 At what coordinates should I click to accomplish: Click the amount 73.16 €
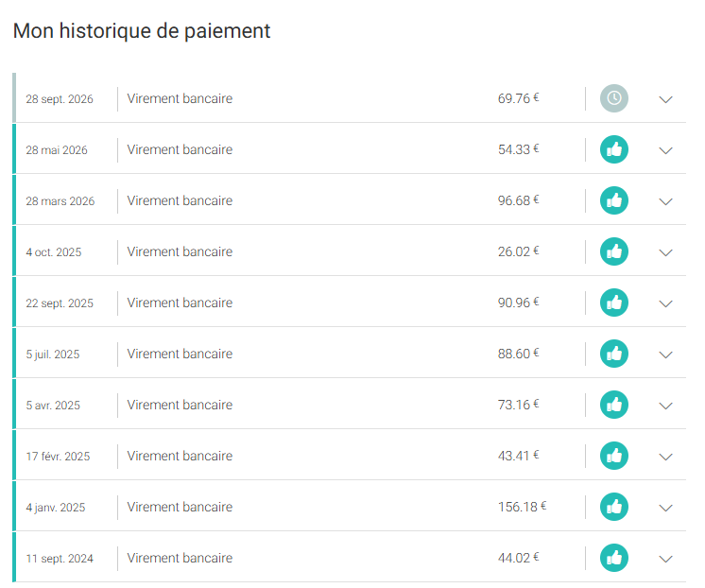click(518, 405)
